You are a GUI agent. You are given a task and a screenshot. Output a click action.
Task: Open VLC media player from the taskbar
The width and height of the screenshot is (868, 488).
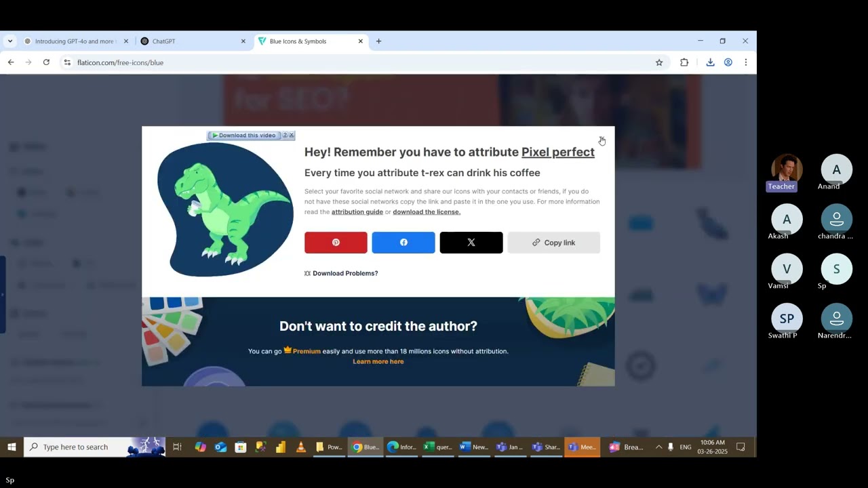[x=301, y=447]
